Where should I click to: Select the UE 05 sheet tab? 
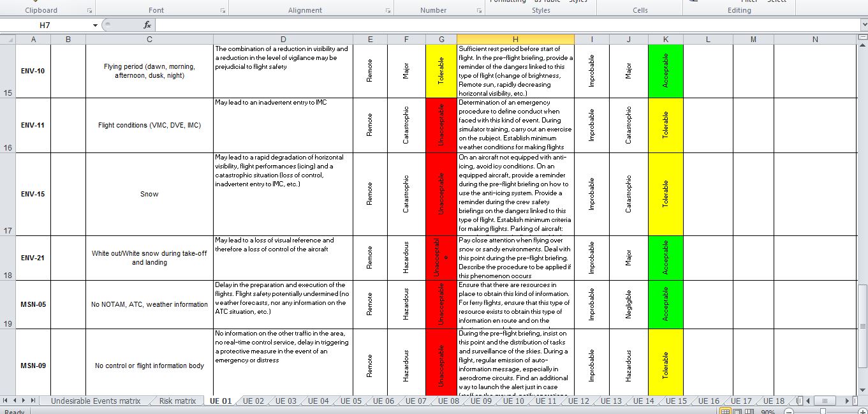point(350,401)
